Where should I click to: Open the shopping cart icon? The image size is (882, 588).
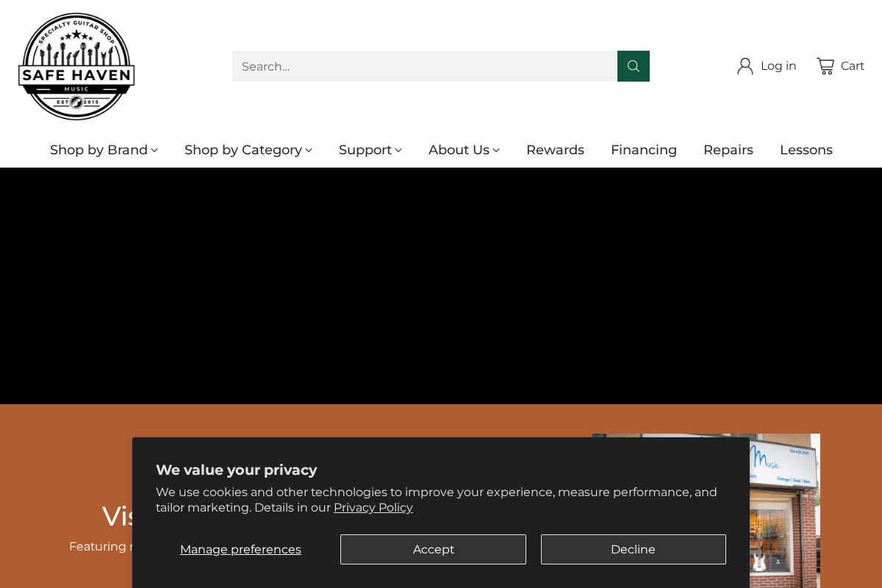point(825,66)
